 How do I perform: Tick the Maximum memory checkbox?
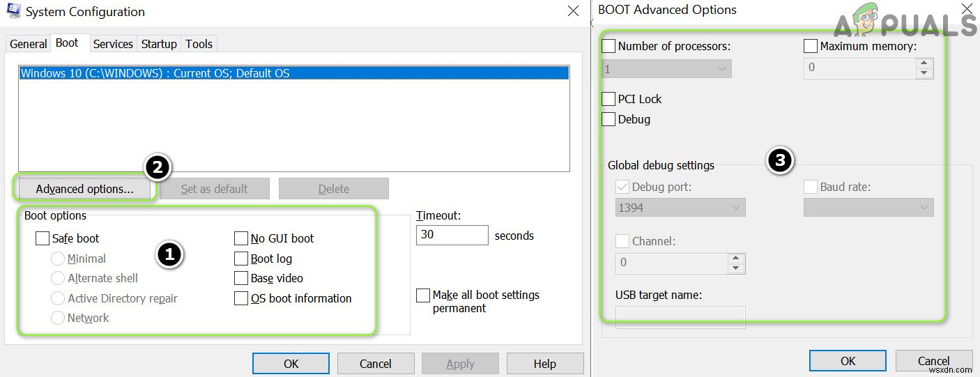pyautogui.click(x=811, y=47)
